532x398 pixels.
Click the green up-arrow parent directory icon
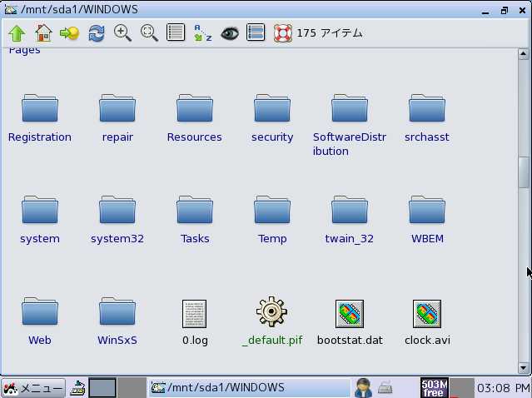[17, 33]
